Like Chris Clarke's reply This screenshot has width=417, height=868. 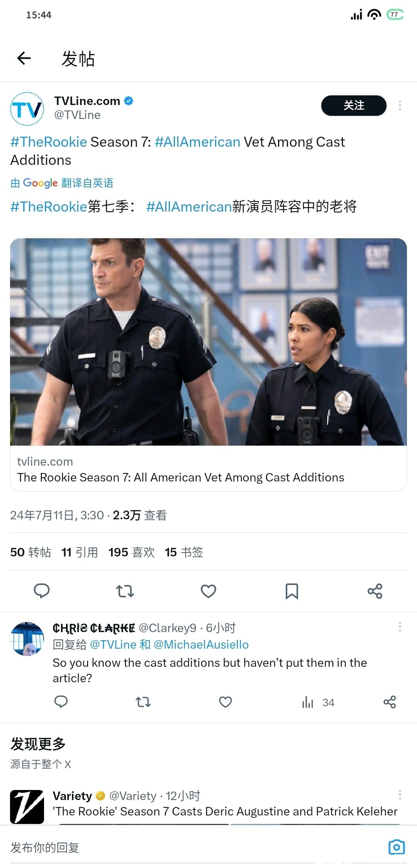coord(225,702)
